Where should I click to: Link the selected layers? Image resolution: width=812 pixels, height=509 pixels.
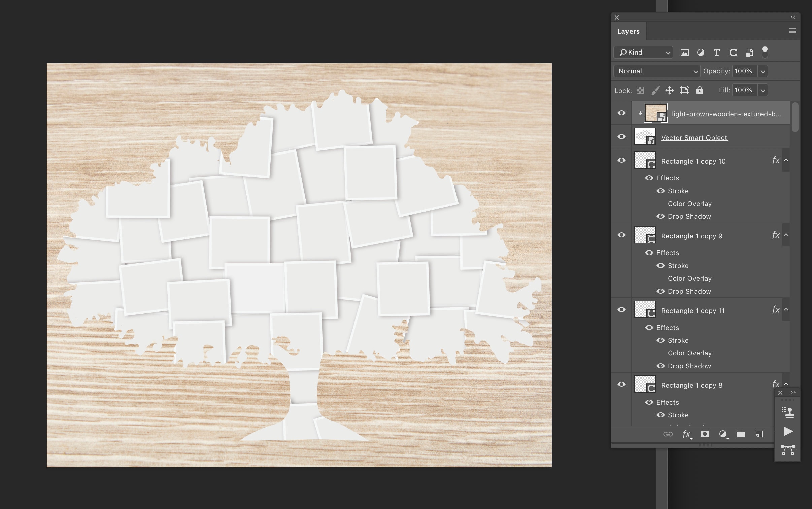pos(668,434)
